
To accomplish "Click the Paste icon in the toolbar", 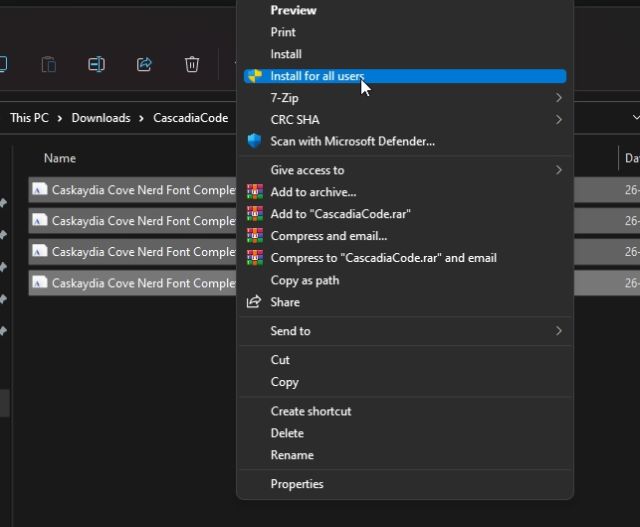I will [x=48, y=64].
